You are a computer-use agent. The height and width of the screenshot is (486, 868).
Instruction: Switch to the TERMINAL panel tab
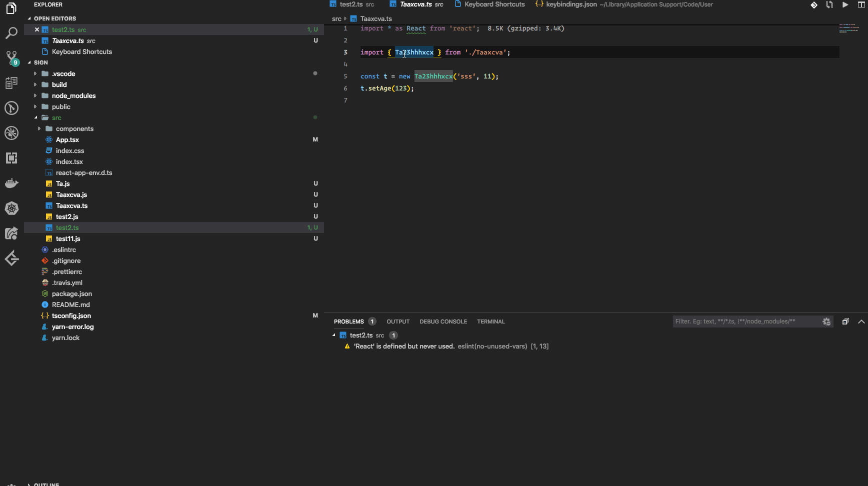[490, 321]
